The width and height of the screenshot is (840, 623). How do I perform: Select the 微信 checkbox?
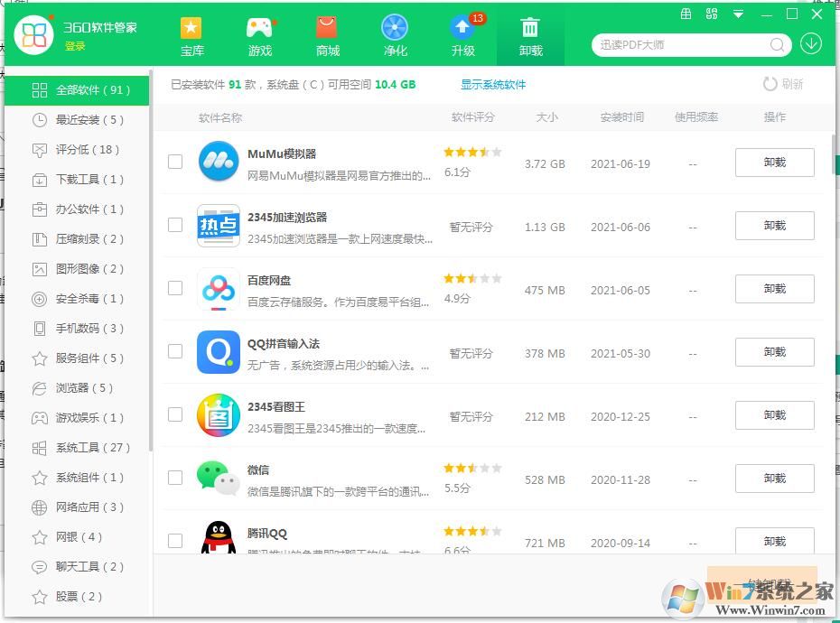[175, 478]
